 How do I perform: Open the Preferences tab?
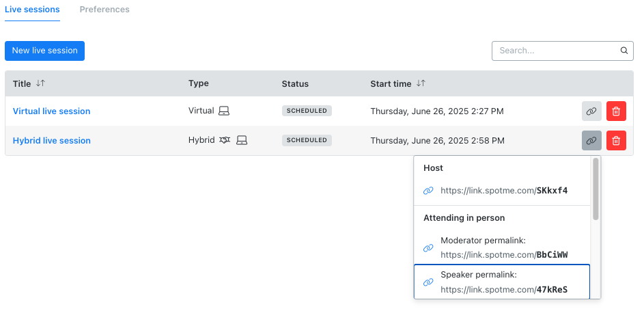click(104, 10)
